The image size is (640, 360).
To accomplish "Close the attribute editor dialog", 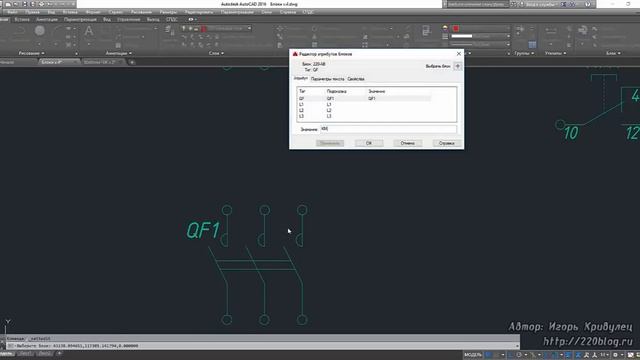I will (x=459, y=54).
